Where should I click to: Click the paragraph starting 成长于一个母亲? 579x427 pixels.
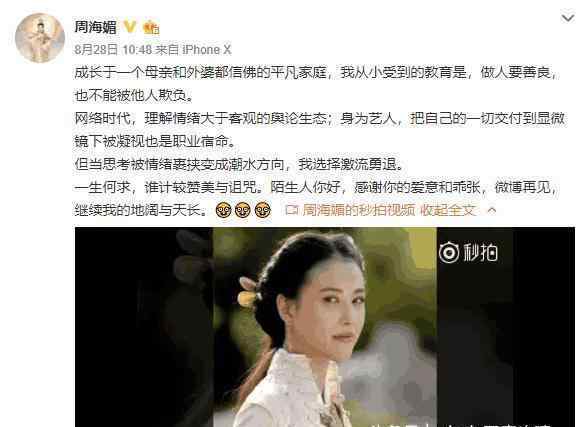click(316, 84)
